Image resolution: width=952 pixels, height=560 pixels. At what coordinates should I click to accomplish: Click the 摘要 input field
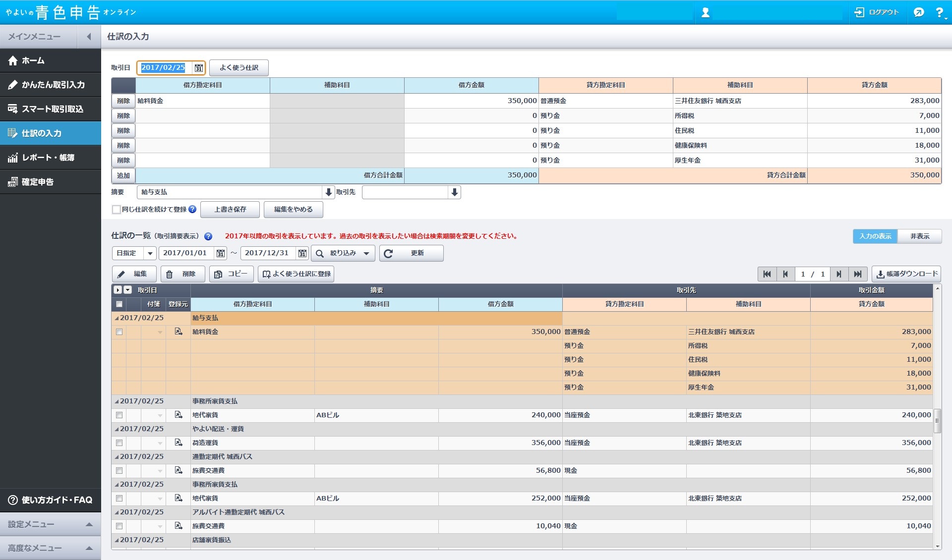pyautogui.click(x=230, y=192)
